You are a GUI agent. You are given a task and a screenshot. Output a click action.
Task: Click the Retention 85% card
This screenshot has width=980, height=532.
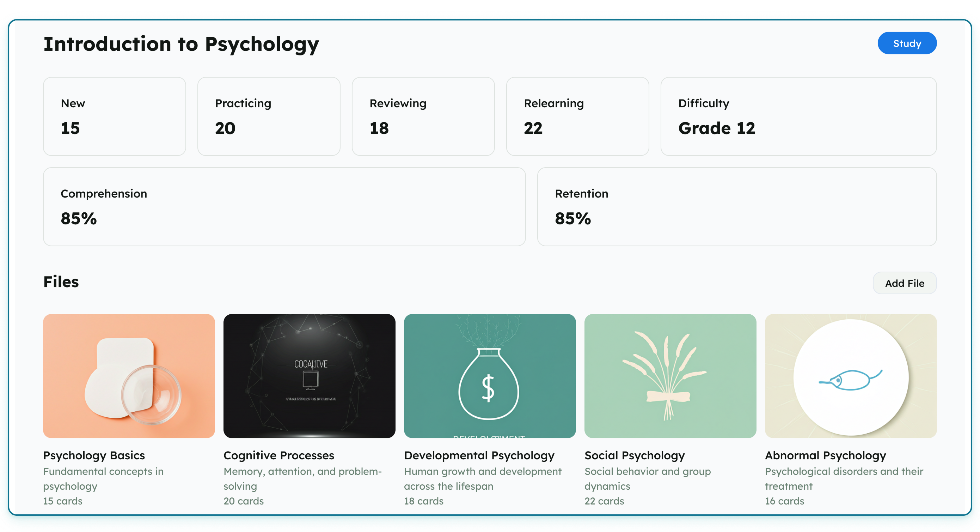(x=737, y=207)
